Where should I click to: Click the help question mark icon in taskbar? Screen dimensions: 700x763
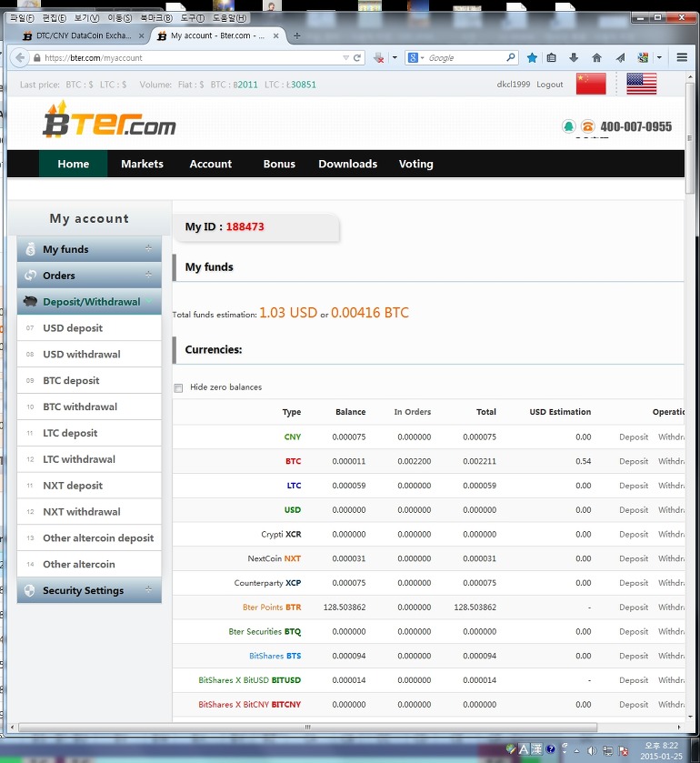click(550, 749)
